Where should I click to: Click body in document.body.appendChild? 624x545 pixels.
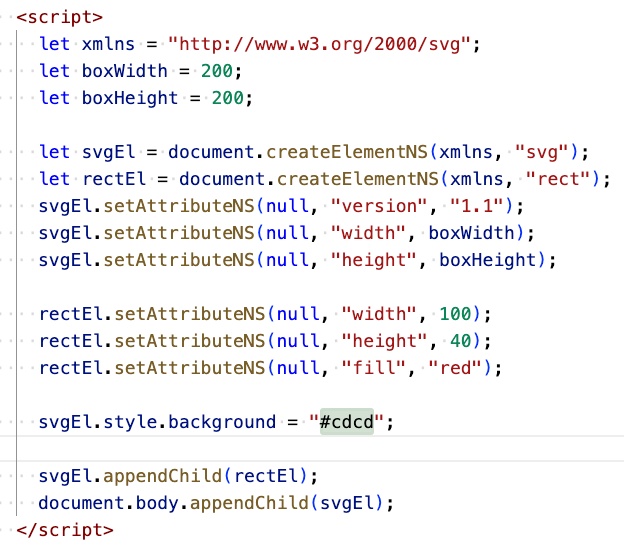(x=157, y=503)
